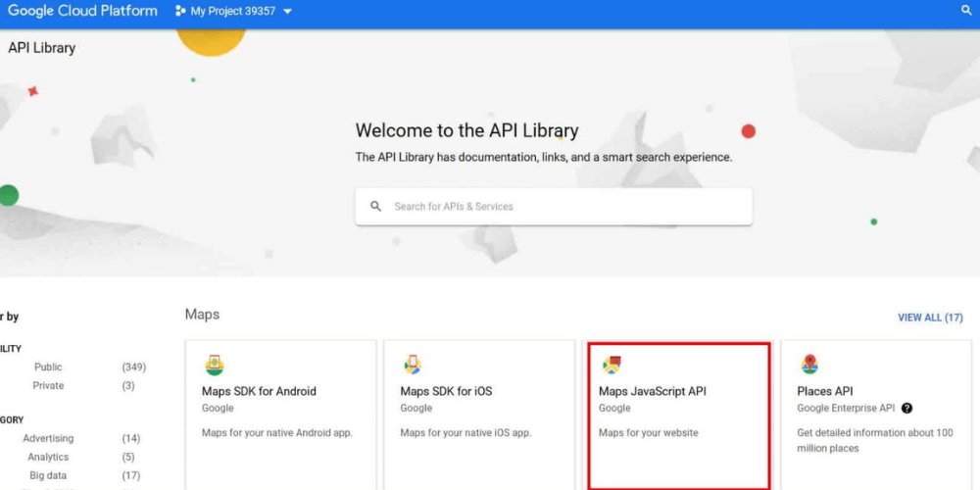980x490 pixels.
Task: Click the Maps SDK for Android icon
Action: click(215, 365)
